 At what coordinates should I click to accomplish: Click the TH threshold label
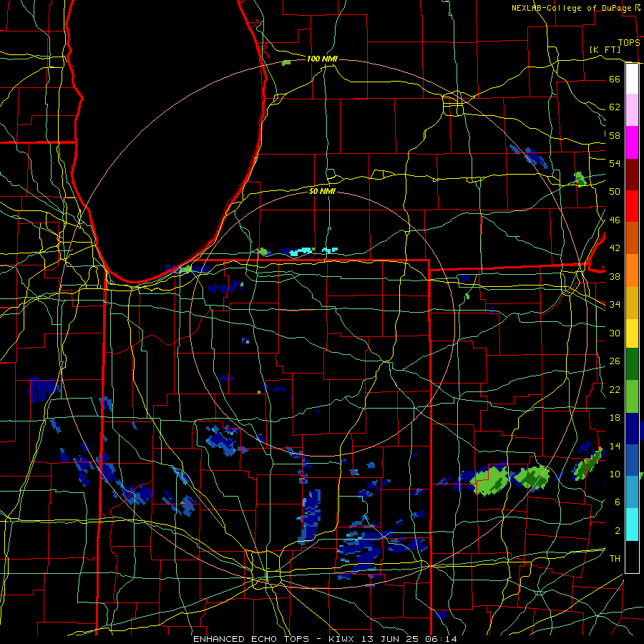(615, 559)
